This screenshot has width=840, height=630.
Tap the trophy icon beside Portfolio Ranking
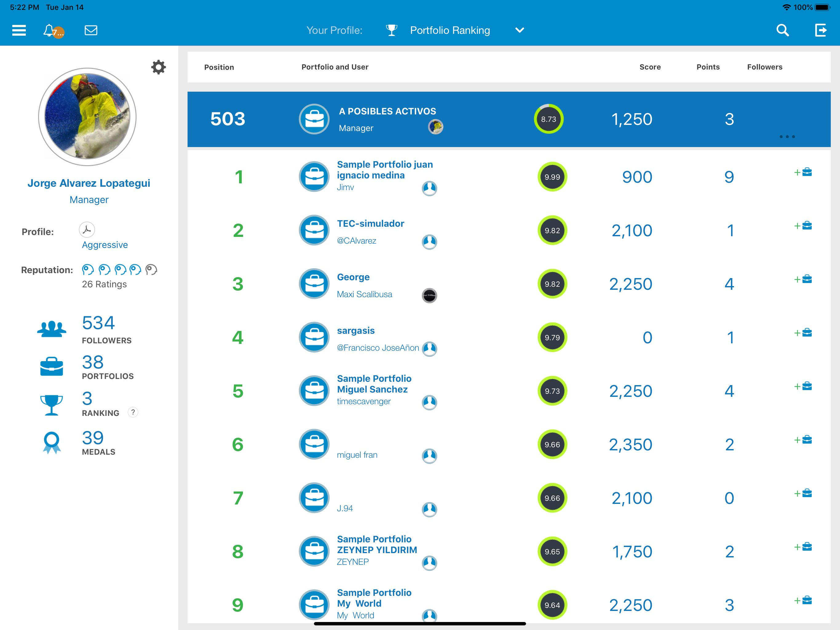click(391, 30)
